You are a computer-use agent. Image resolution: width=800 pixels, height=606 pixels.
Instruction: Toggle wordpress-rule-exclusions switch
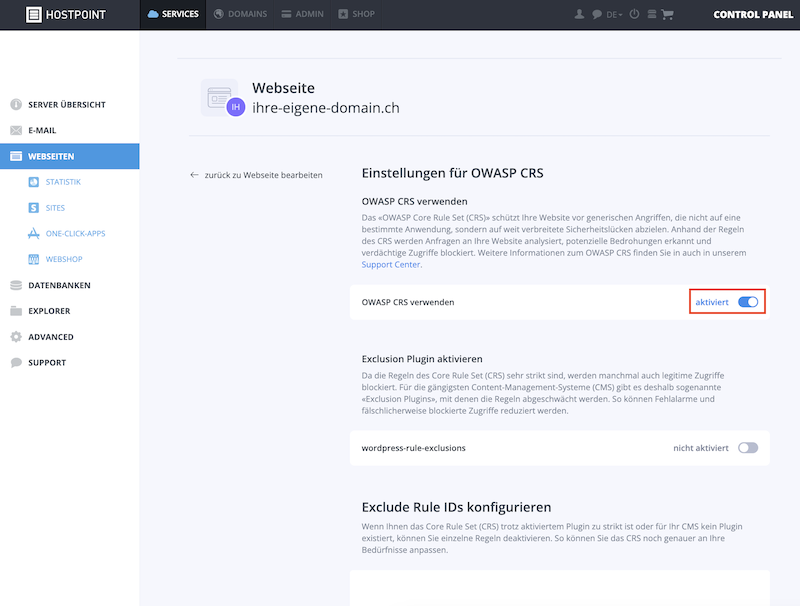[x=748, y=448]
